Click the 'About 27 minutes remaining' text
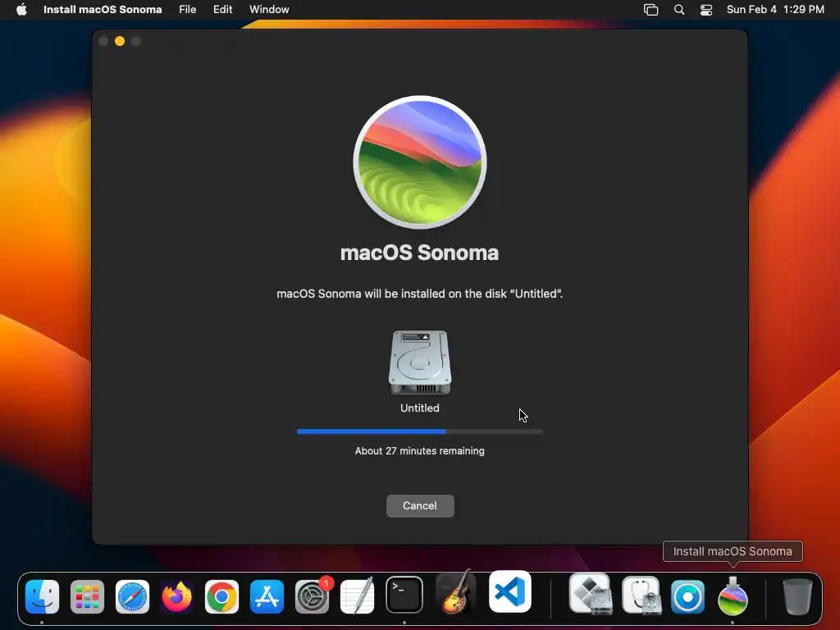840x630 pixels. pos(419,451)
